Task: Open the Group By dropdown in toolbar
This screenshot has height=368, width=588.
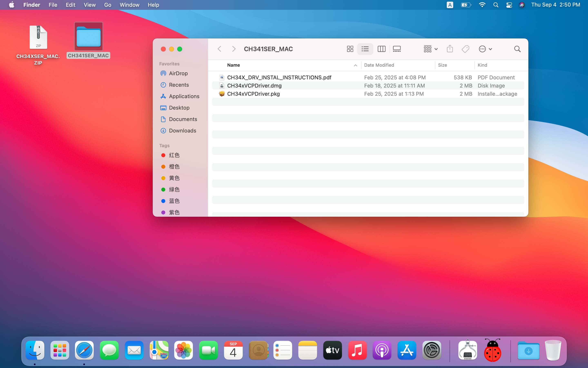Action: point(431,49)
